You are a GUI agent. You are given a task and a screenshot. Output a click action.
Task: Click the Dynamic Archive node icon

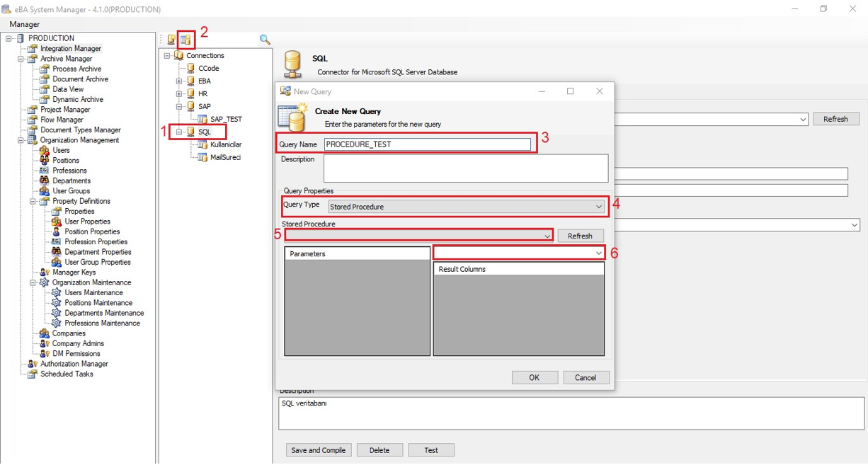click(45, 100)
